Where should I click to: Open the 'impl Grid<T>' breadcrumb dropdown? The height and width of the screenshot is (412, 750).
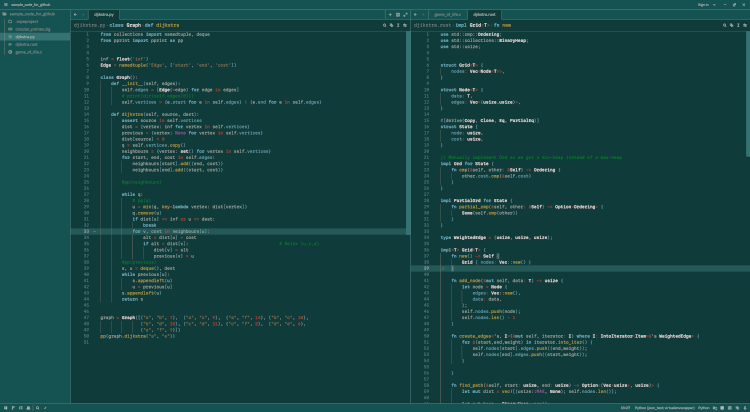click(x=472, y=25)
